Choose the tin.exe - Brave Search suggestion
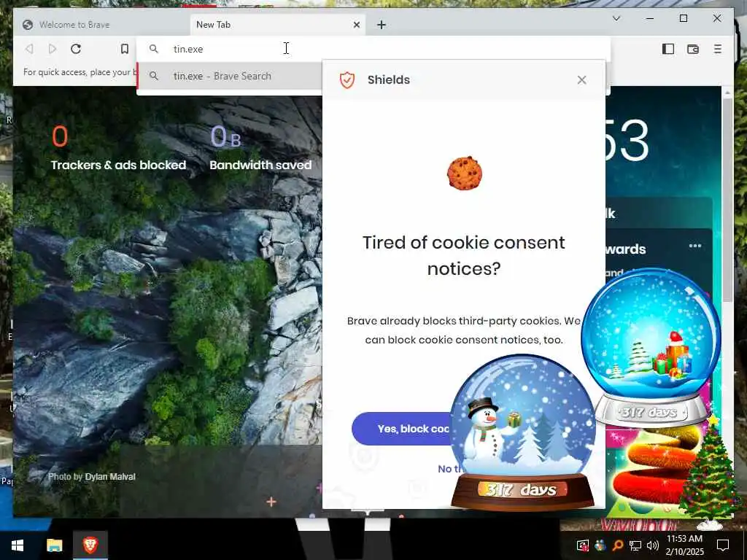The width and height of the screenshot is (747, 560). point(230,76)
